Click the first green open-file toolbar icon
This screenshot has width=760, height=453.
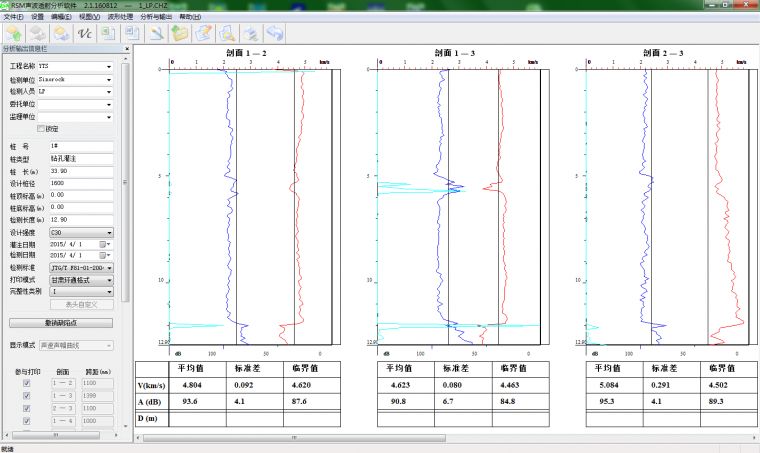[14, 33]
